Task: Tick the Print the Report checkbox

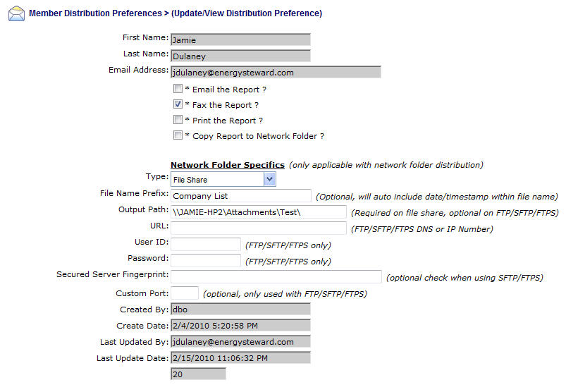Action: click(x=178, y=121)
